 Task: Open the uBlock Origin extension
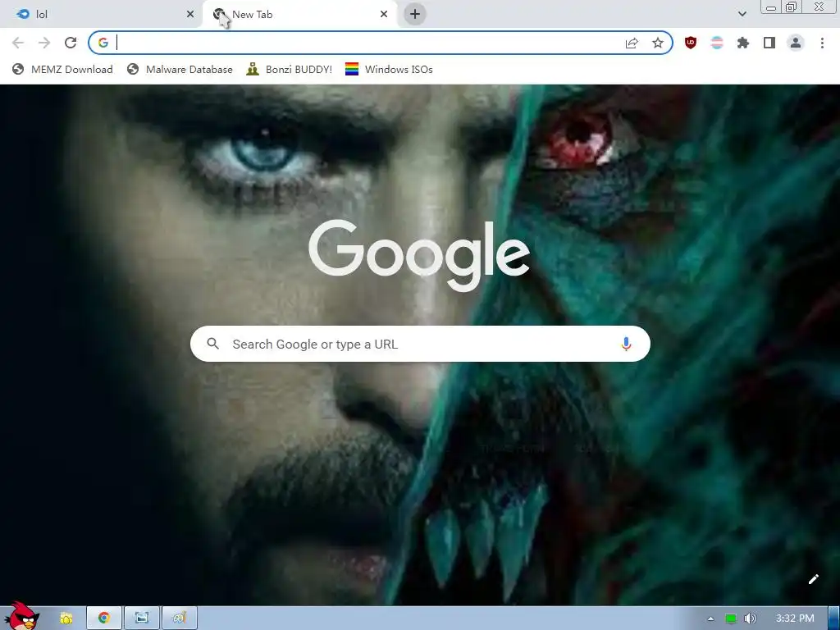point(691,43)
